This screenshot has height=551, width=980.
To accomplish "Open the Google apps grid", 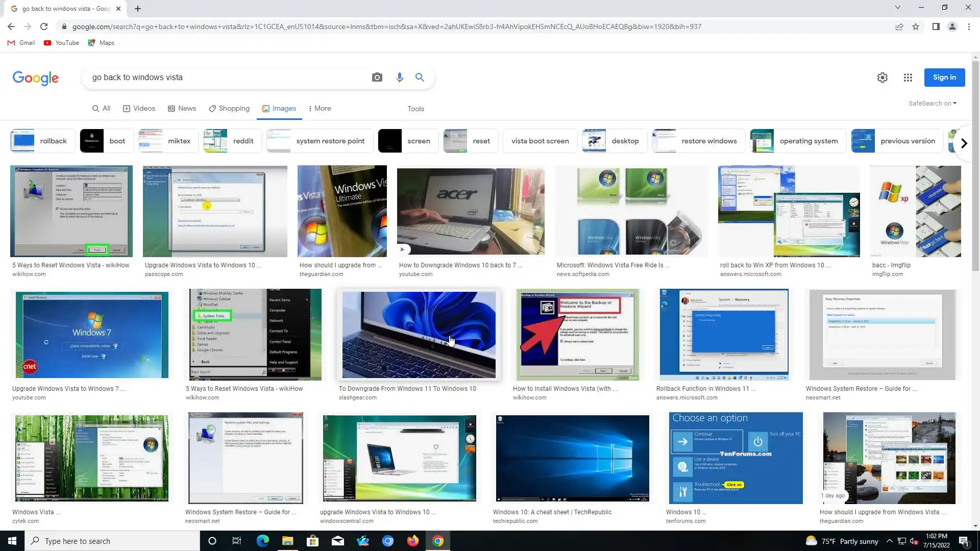I will click(x=908, y=78).
